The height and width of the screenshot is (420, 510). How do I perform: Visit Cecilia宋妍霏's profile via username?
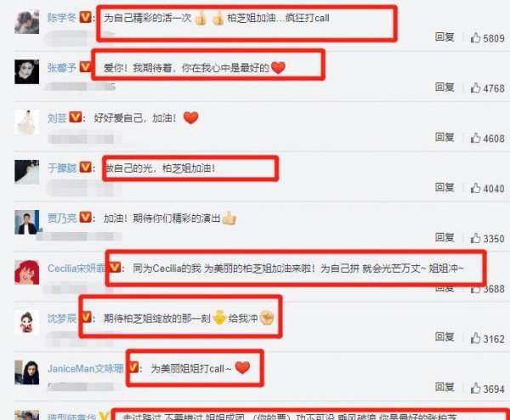point(76,269)
